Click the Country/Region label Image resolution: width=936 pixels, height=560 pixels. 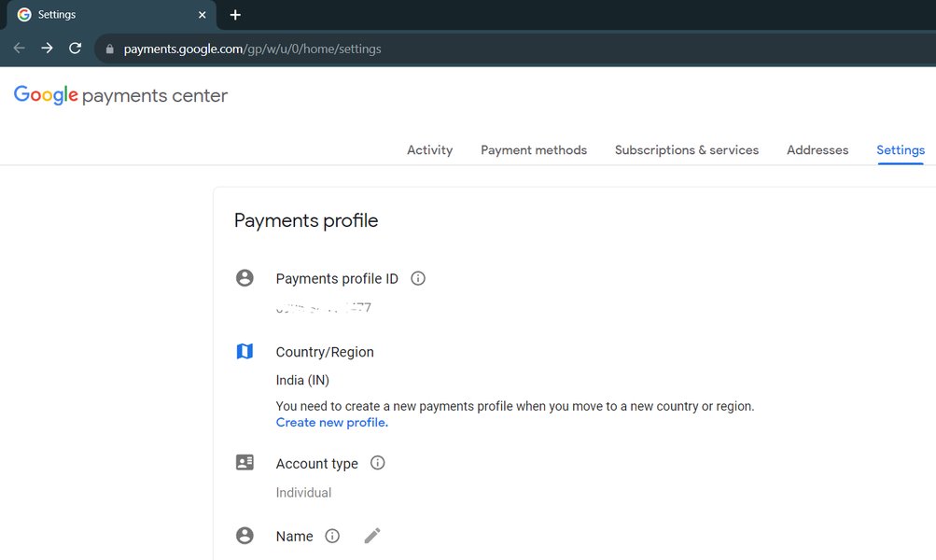325,352
